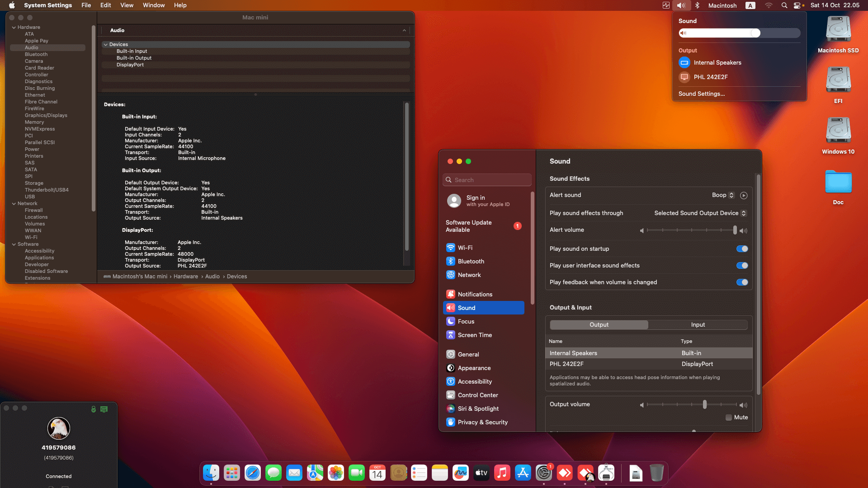Open Notifications settings in sidebar

coord(475,294)
